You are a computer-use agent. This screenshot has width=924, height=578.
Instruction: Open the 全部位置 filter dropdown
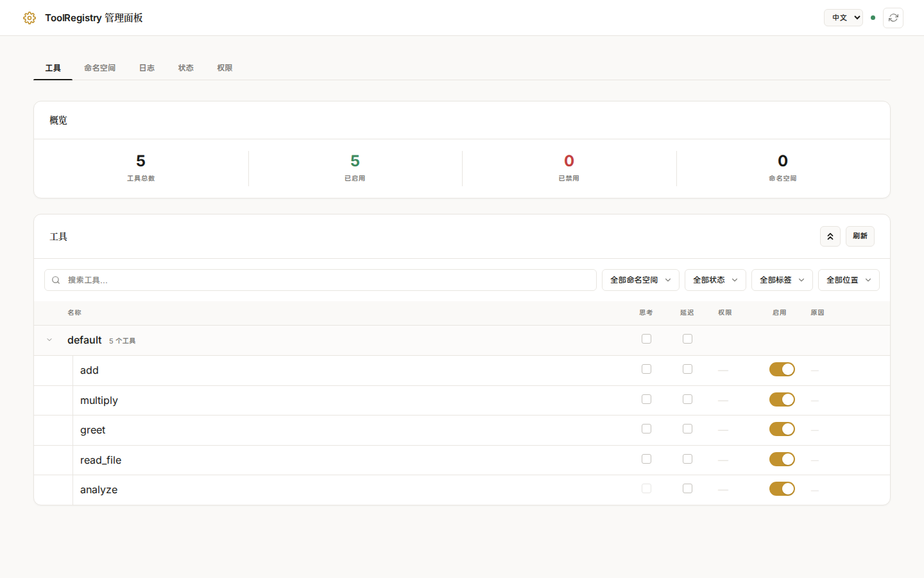pos(849,280)
